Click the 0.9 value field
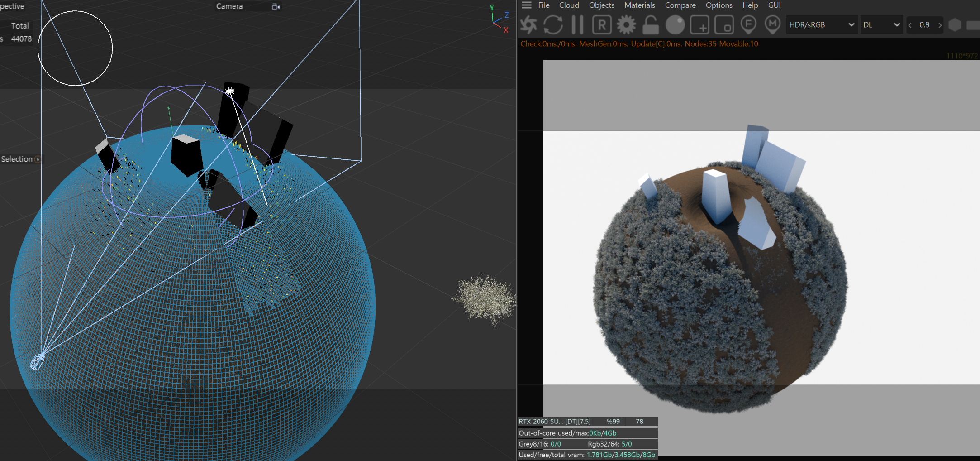The width and height of the screenshot is (980, 461). coord(924,25)
